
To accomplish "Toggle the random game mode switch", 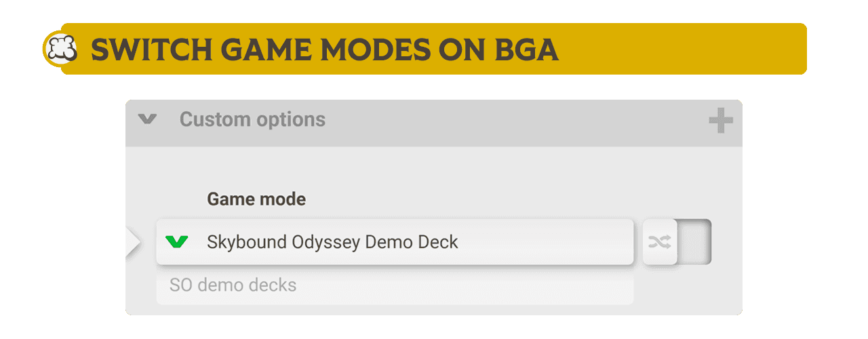I will point(676,242).
